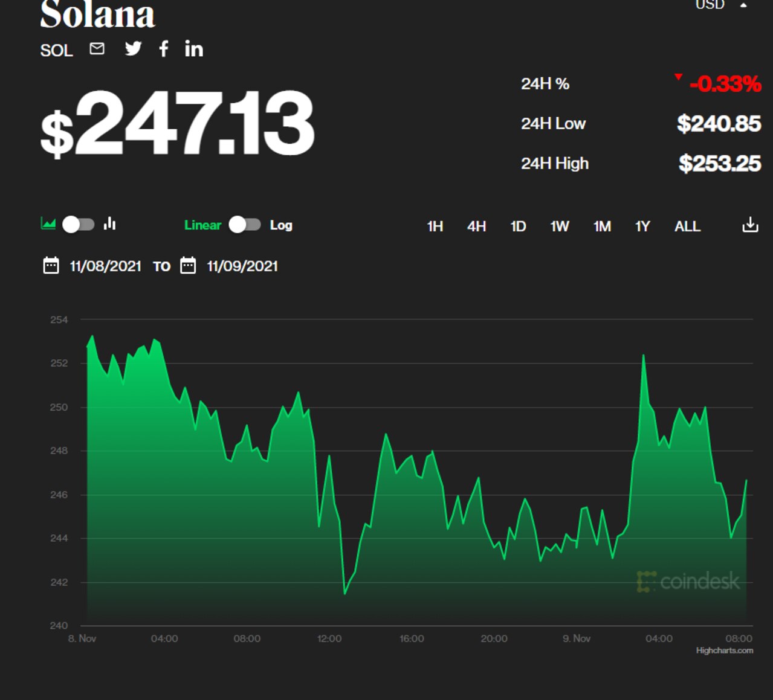Select the 1H time range

435,226
